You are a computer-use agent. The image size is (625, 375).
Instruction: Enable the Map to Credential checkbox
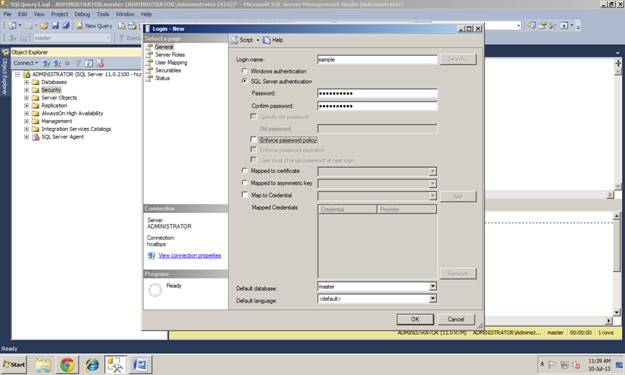point(245,195)
